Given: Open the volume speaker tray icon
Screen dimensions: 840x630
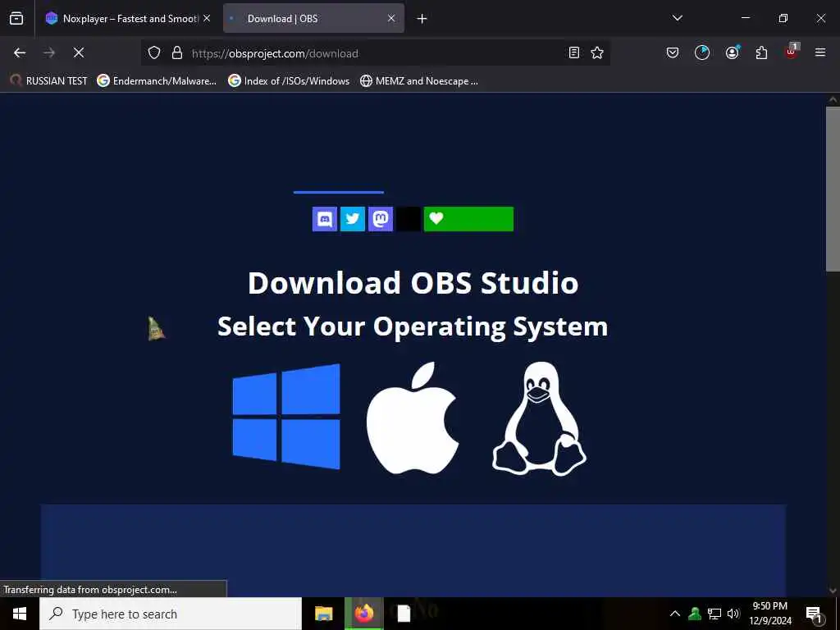Looking at the screenshot, I should (x=733, y=614).
